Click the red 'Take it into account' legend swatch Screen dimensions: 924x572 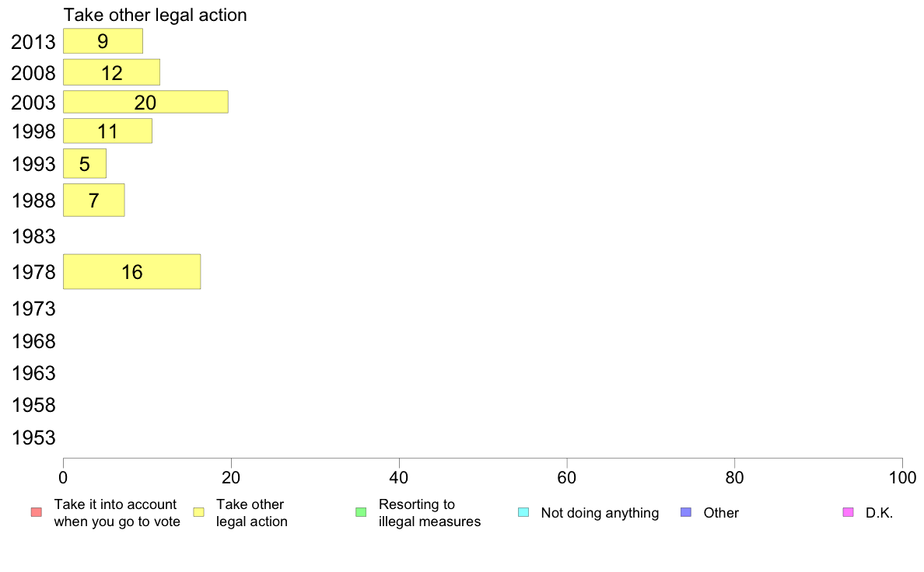click(x=37, y=512)
